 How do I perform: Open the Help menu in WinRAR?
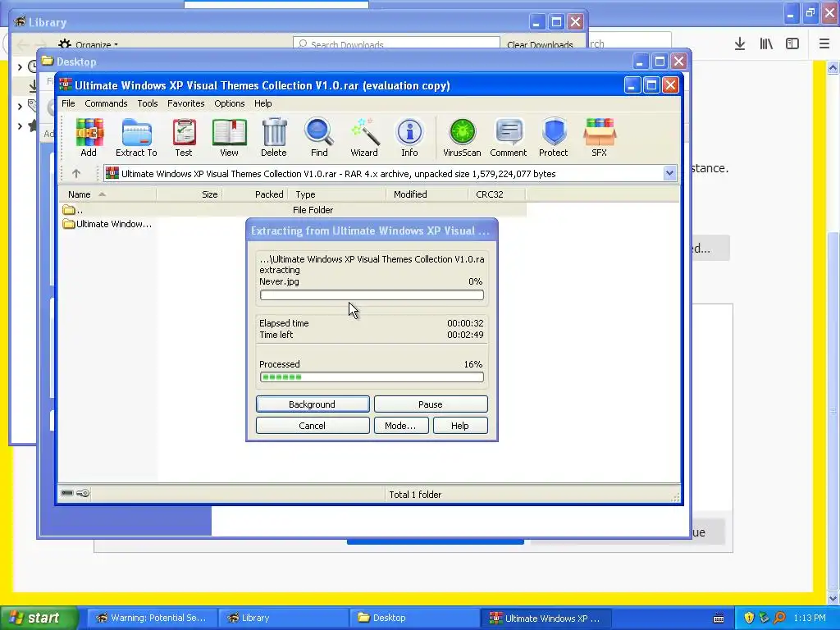[263, 103]
